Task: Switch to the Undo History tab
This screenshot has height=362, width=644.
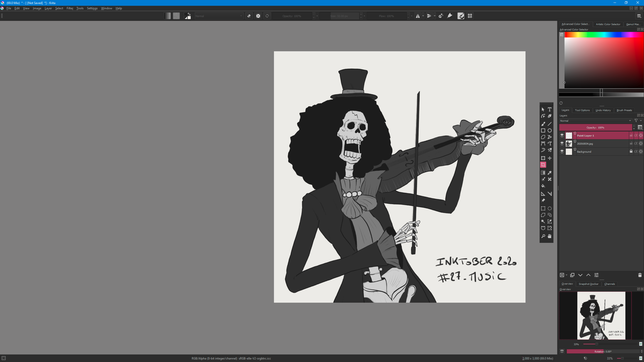Action: pyautogui.click(x=603, y=110)
